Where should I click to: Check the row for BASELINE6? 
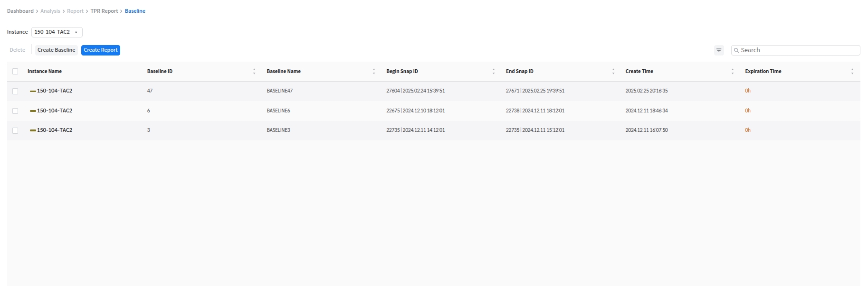coord(15,111)
